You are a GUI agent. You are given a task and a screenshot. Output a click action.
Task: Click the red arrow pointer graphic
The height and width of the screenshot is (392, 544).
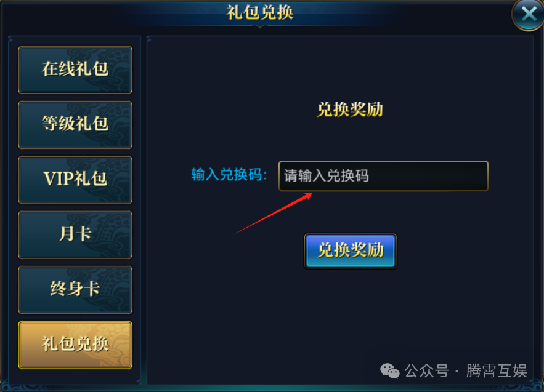click(x=272, y=214)
